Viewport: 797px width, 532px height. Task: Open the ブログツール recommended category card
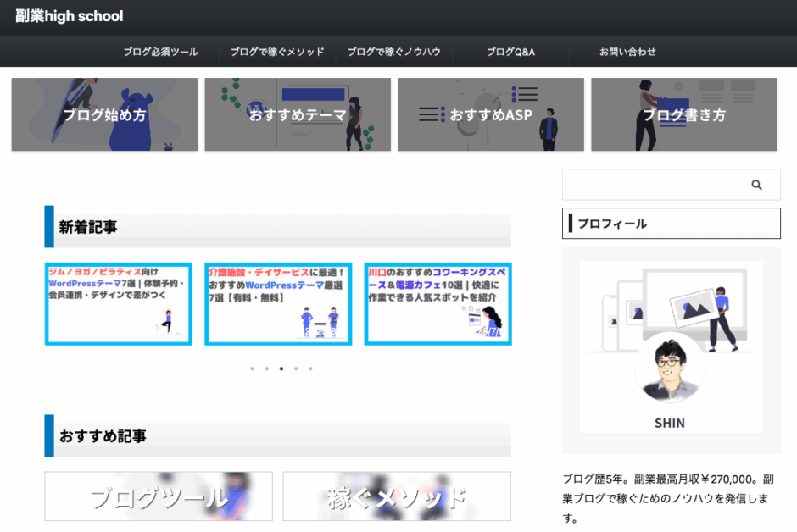coord(159,496)
